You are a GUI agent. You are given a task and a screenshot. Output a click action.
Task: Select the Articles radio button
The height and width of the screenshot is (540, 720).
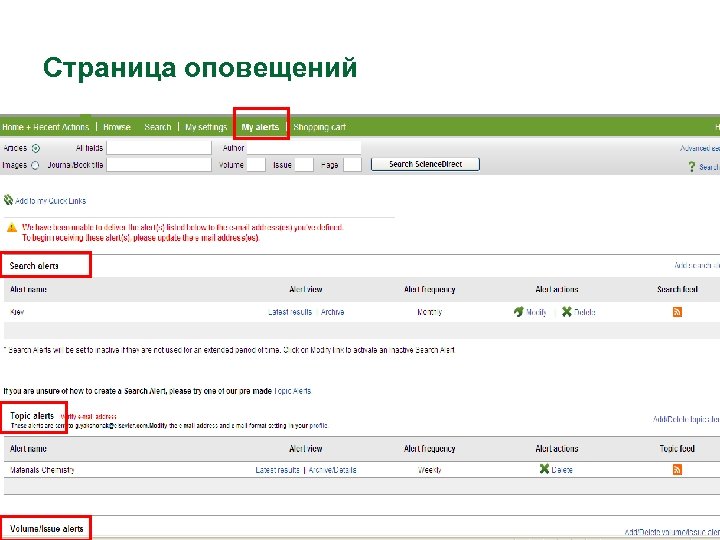pyautogui.click(x=36, y=148)
